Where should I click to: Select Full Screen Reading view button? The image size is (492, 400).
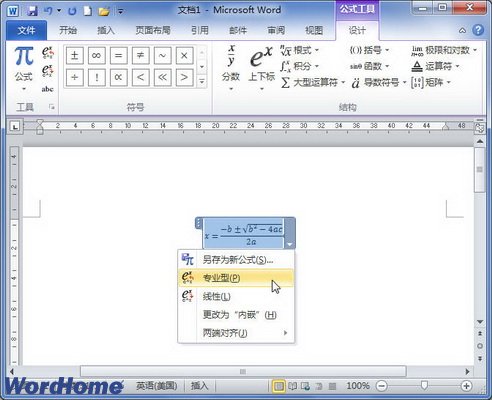tap(293, 386)
